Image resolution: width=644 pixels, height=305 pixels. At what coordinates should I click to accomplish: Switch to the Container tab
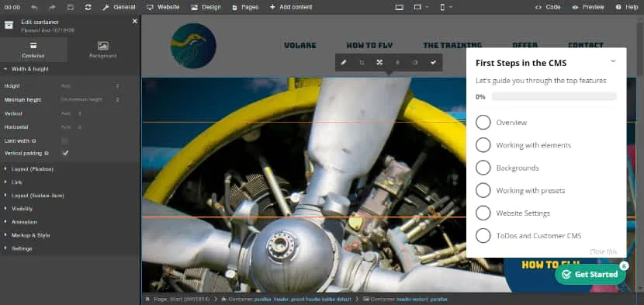[33, 50]
